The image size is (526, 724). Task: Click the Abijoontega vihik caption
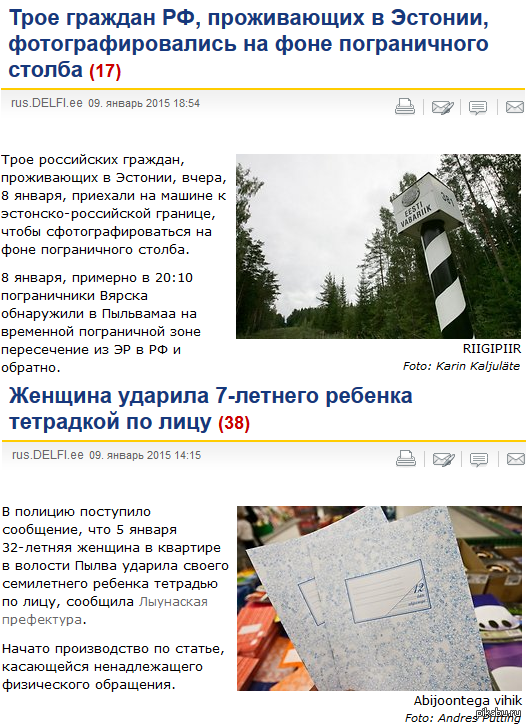pos(468,700)
